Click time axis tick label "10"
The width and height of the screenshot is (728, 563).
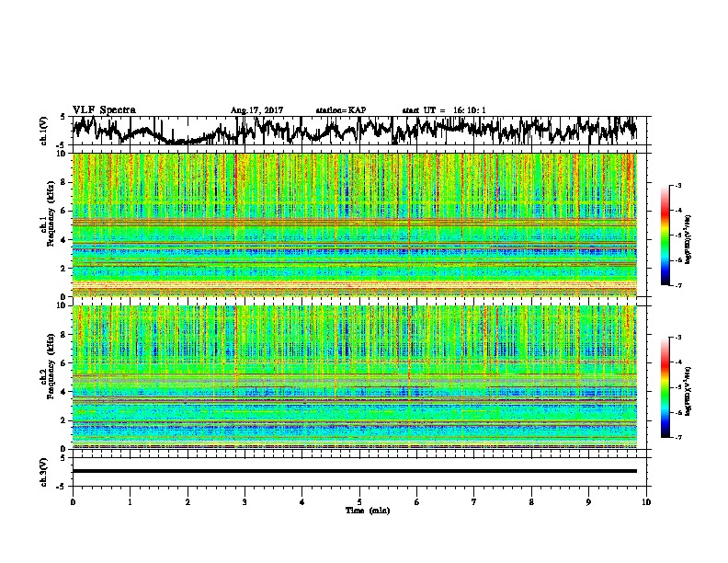coord(646,502)
